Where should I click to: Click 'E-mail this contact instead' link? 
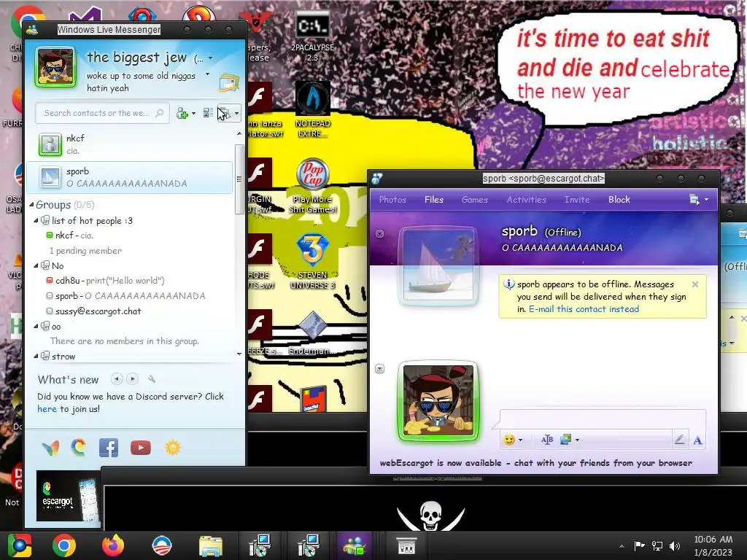[x=584, y=309]
